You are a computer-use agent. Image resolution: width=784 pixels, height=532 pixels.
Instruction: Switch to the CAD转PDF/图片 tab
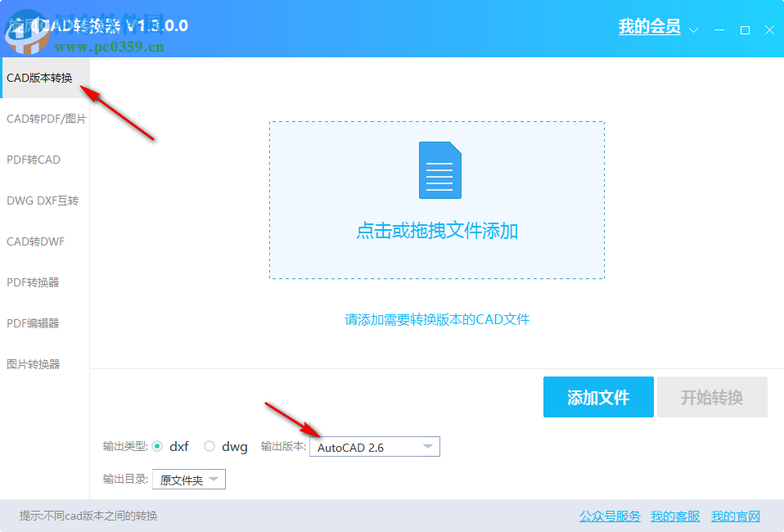point(44,119)
